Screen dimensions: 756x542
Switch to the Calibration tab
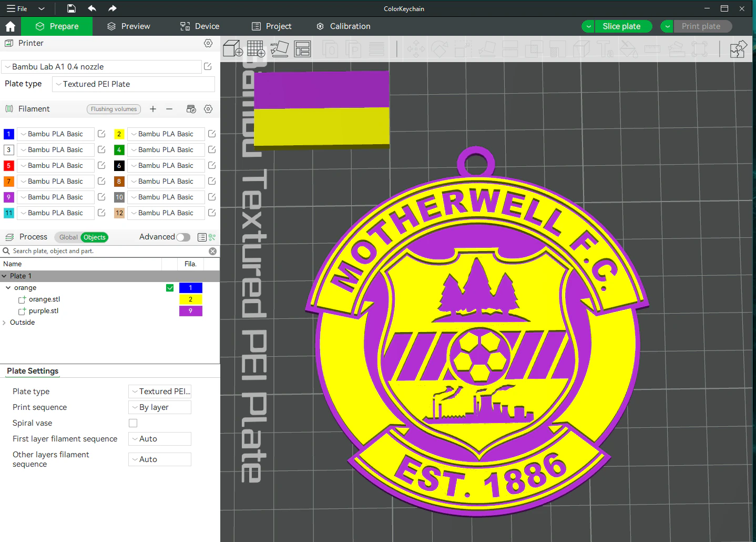click(x=343, y=26)
